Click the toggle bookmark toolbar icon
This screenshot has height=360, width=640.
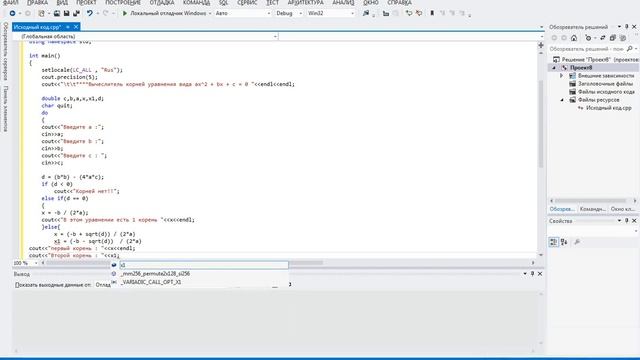pos(432,13)
